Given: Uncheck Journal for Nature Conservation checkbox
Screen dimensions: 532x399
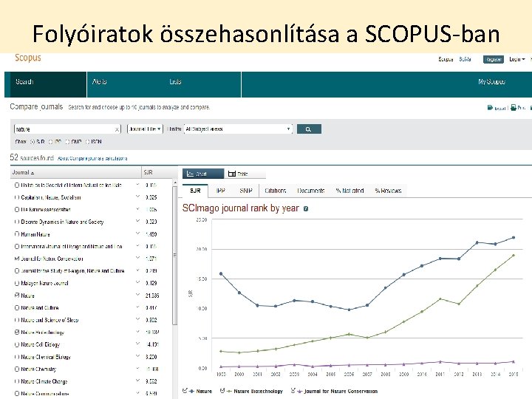Looking at the screenshot, I should point(16,259).
